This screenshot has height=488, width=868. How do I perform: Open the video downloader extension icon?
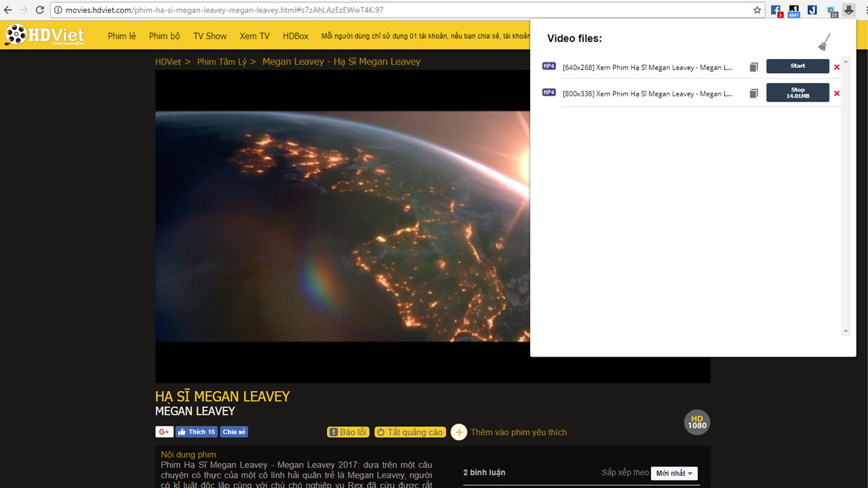pos(848,10)
